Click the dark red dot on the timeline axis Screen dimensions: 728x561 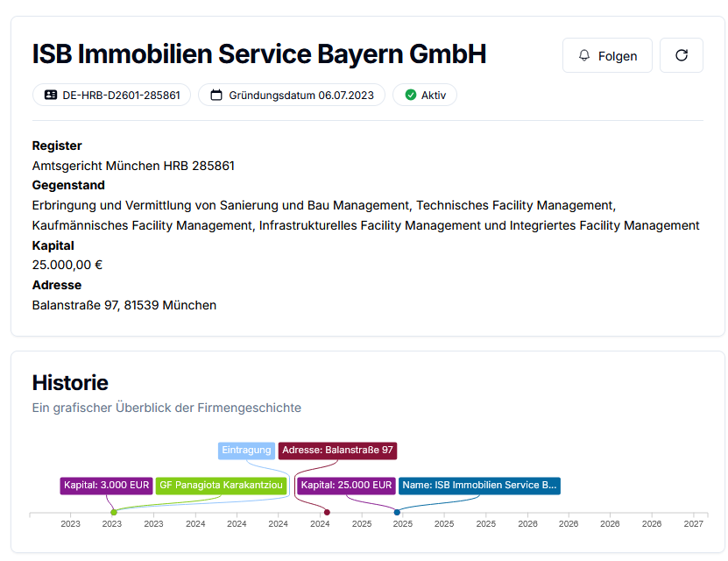click(327, 512)
